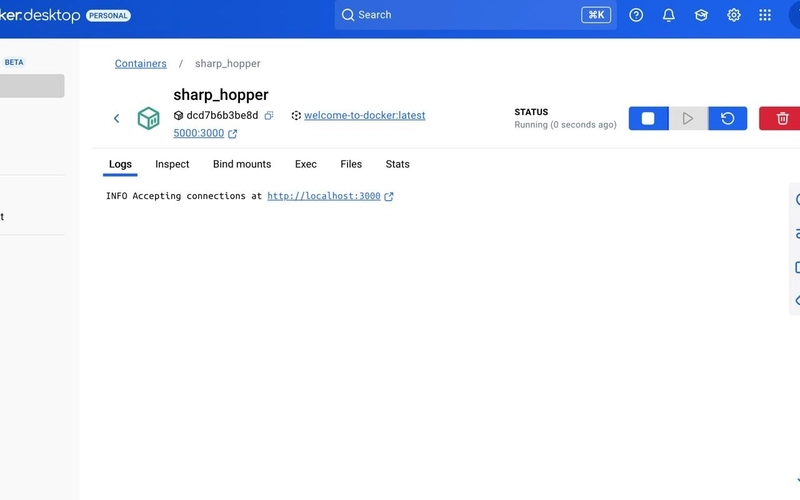Viewport: 800px width, 500px height.
Task: Switch to the Inspect tab
Action: [172, 164]
